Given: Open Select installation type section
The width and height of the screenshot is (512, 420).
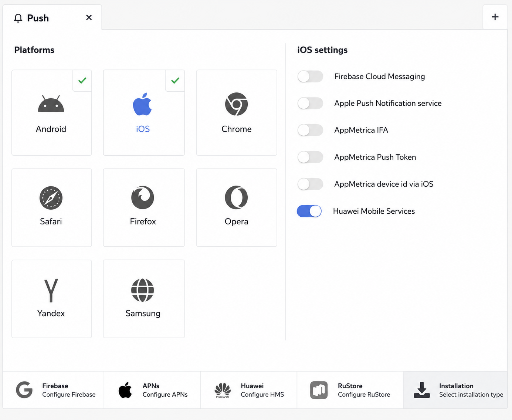Looking at the screenshot, I should [455, 390].
